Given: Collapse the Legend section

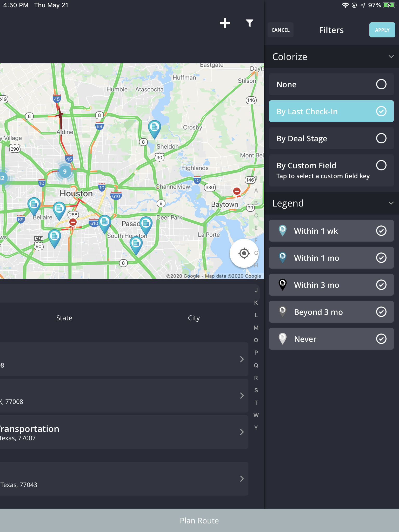Looking at the screenshot, I should 391,203.
